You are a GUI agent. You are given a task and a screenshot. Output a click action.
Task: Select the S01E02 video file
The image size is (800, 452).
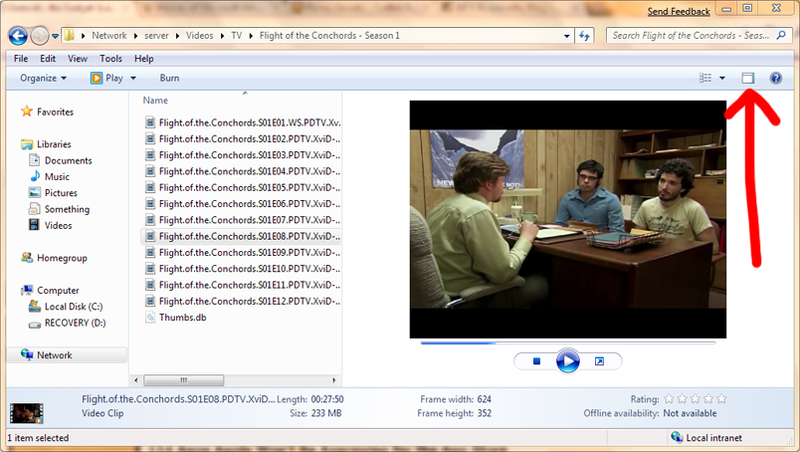[x=242, y=139]
